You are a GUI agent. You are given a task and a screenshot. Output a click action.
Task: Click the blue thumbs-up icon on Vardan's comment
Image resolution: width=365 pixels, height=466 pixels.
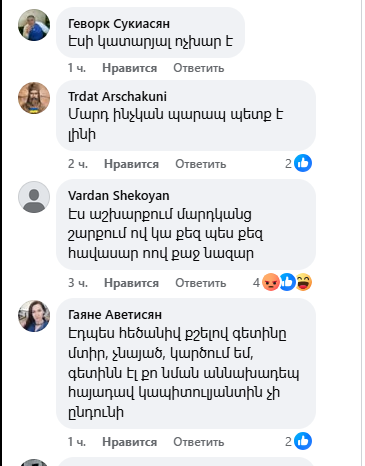point(287,282)
